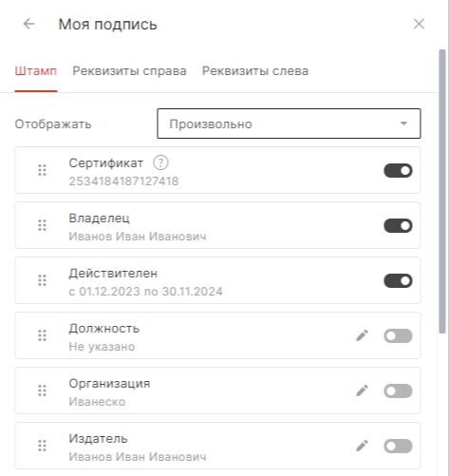This screenshot has height=476, width=449.
Task: Enable the Издатель toggle
Action: pos(398,446)
